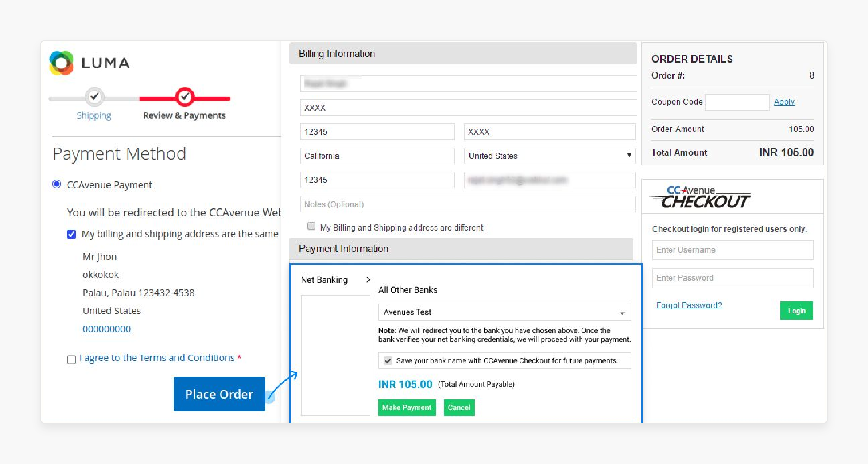Select the Review & Payments step label
The height and width of the screenshot is (464, 868).
[184, 115]
